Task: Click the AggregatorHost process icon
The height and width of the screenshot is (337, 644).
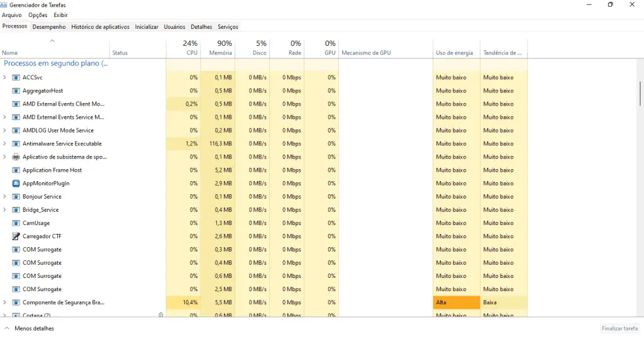Action: [x=16, y=91]
